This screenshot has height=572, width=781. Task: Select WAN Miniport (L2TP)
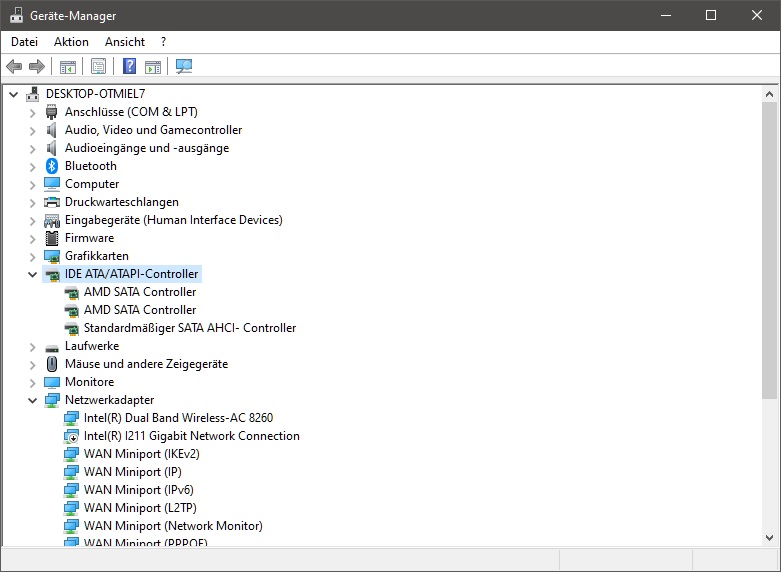pyautogui.click(x=140, y=507)
